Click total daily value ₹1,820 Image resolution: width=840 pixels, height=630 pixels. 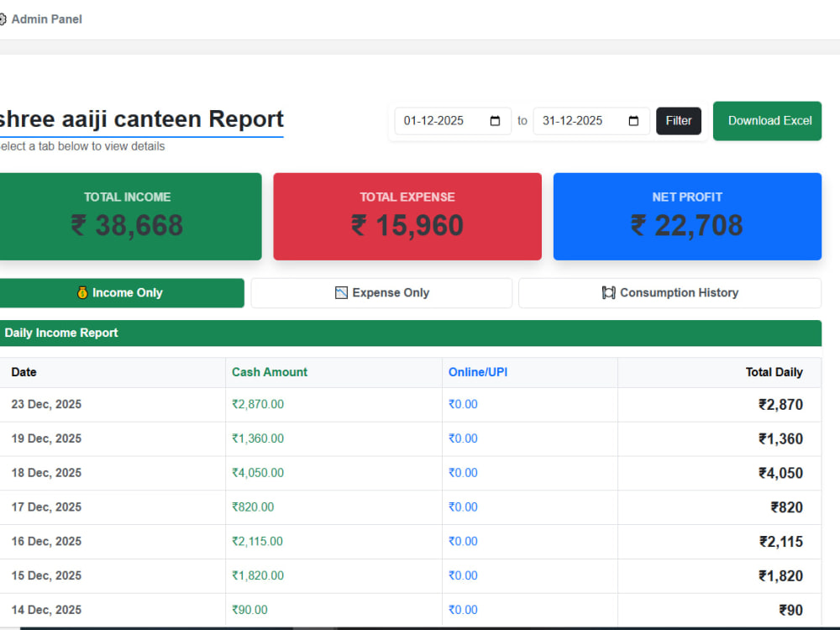(780, 576)
